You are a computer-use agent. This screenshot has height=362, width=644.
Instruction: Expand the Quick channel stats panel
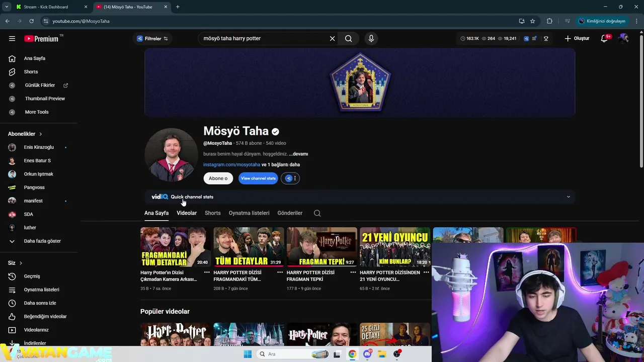pos(569,197)
